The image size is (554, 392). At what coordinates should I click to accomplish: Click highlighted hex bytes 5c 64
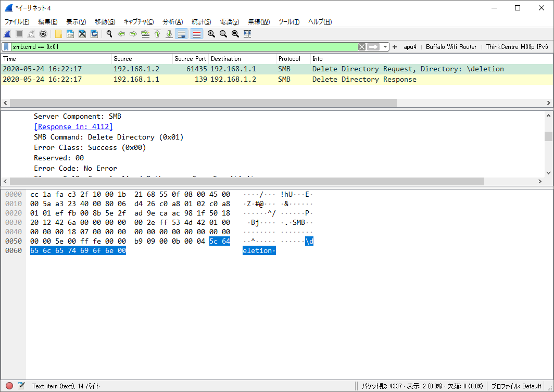[220, 241]
